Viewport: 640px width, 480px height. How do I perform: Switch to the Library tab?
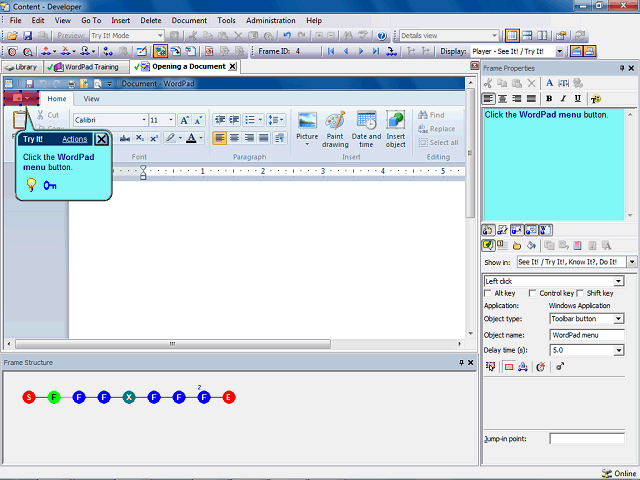(21, 67)
